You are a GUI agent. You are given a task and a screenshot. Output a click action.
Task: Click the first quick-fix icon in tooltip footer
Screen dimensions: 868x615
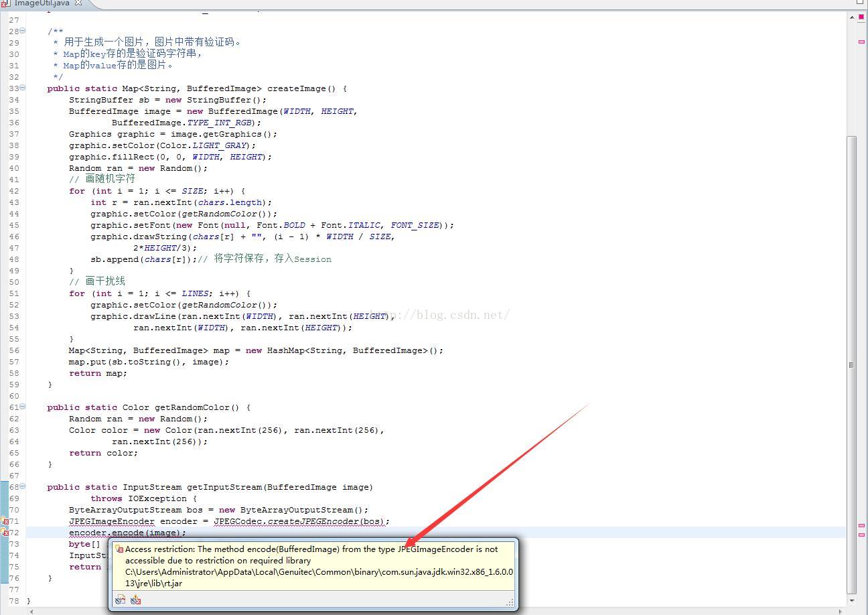pyautogui.click(x=120, y=600)
